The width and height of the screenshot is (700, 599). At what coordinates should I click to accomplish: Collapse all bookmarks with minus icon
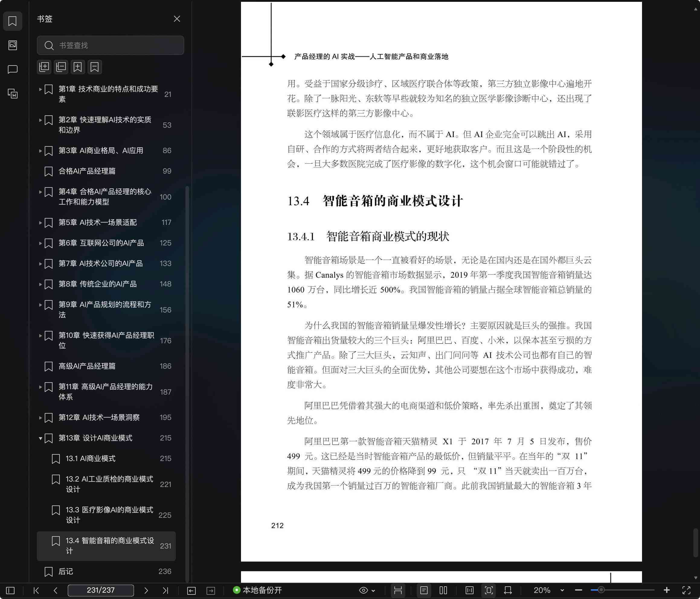[x=61, y=67]
